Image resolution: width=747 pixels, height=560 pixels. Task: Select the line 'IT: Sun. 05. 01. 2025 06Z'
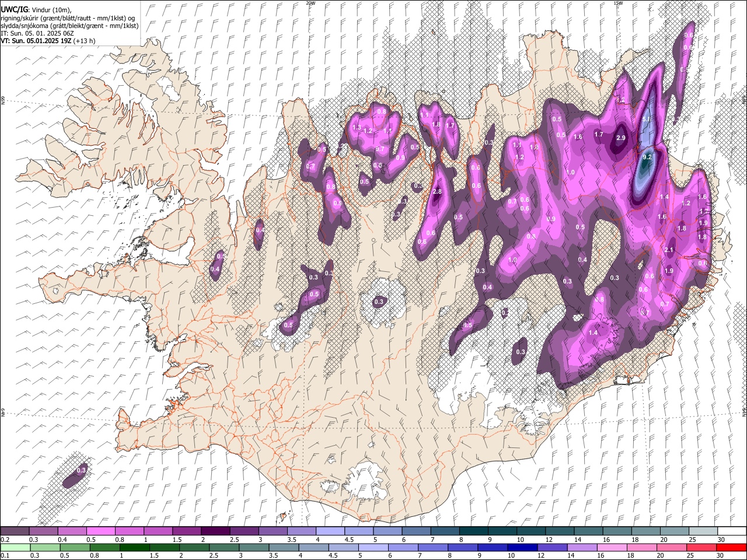tap(36, 33)
